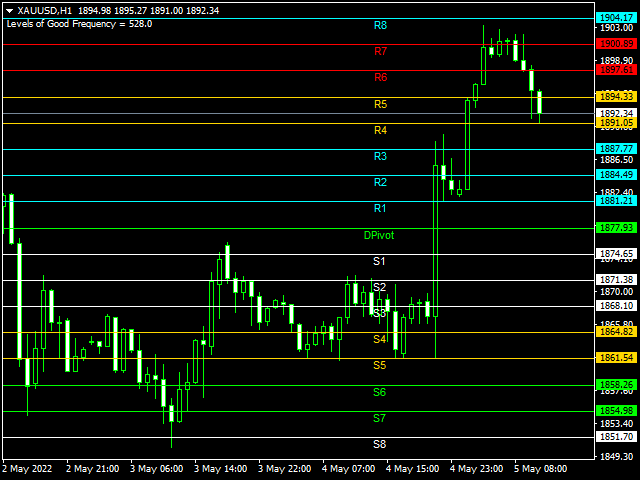The width and height of the screenshot is (640, 480).
Task: Click the R3 level label
Action: click(380, 156)
